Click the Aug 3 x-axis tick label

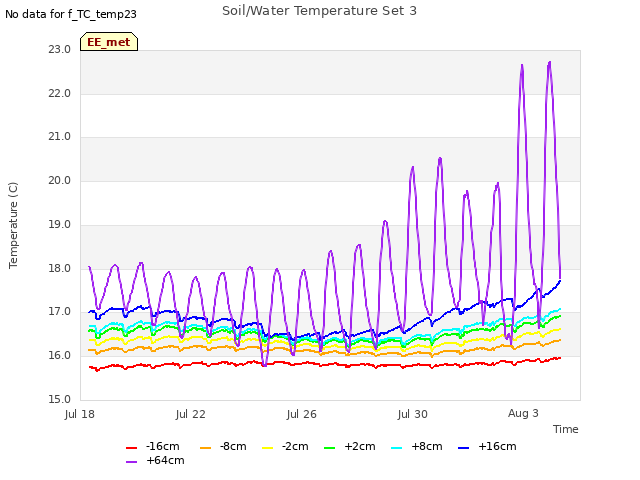pos(523,413)
